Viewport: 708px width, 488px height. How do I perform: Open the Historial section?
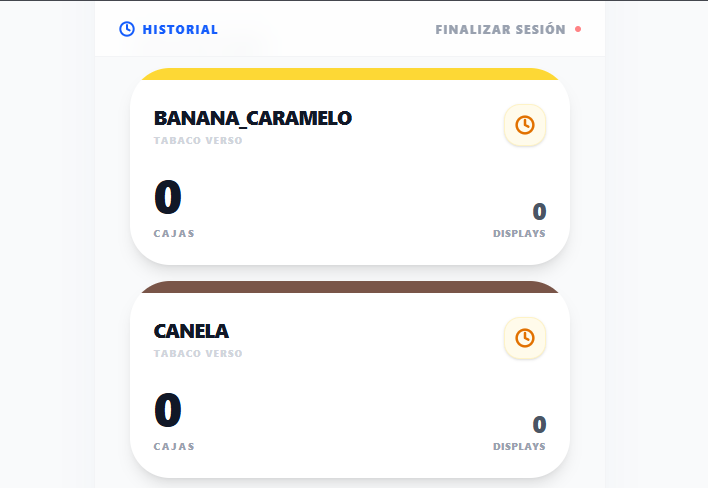click(x=179, y=30)
